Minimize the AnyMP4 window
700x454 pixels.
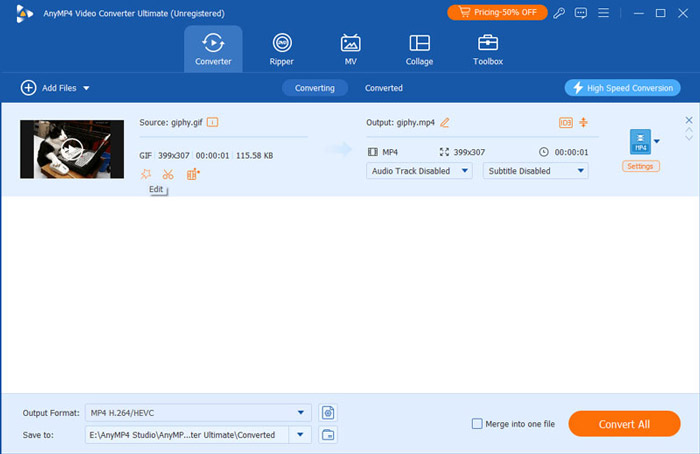pos(639,13)
